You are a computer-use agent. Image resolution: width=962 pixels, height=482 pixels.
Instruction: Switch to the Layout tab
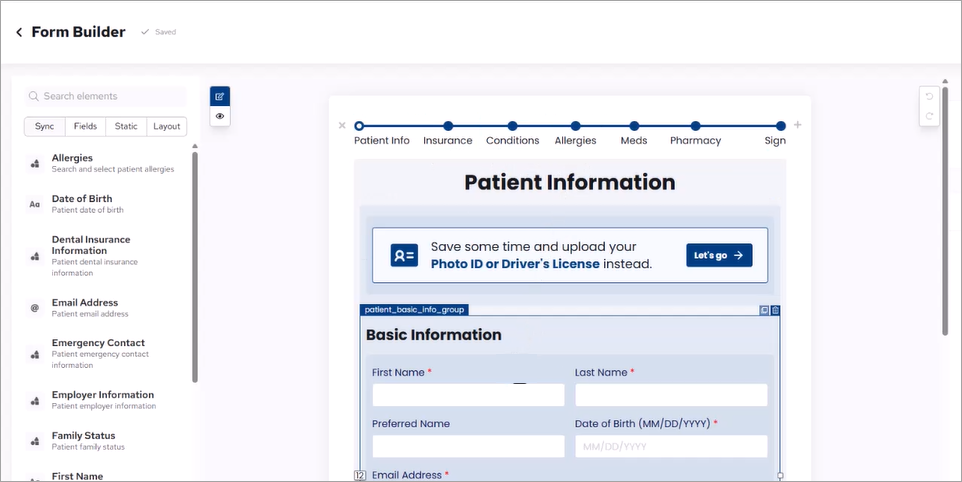click(x=167, y=127)
